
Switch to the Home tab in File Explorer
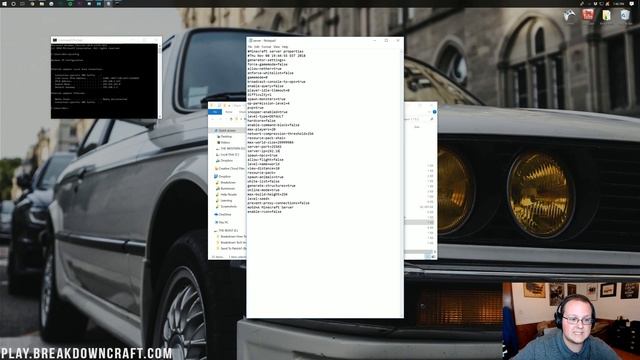tap(229, 111)
